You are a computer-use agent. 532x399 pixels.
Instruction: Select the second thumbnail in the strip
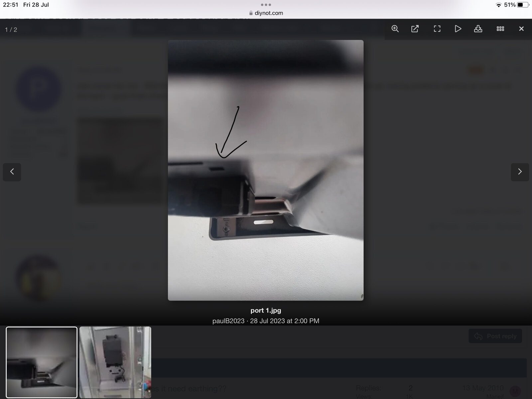tap(115, 362)
